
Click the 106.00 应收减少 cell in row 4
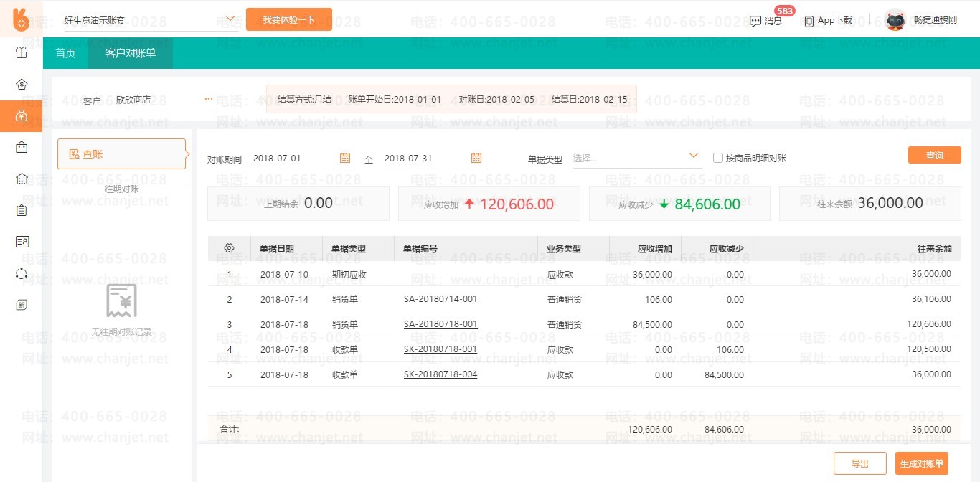tap(730, 350)
